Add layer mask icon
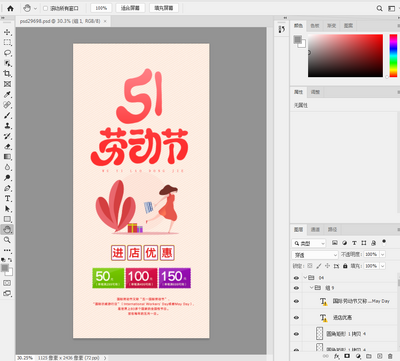Screen dimensions: 400x361 (347, 356)
